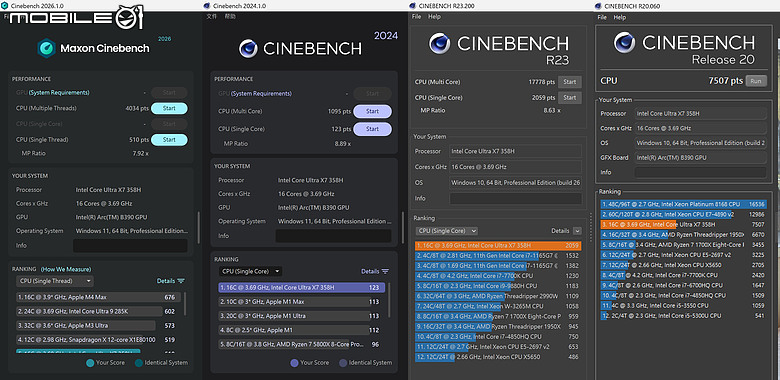Image resolution: width=780 pixels, height=380 pixels.
Task: Click the Info field in Cinebench R23
Action: (515, 198)
